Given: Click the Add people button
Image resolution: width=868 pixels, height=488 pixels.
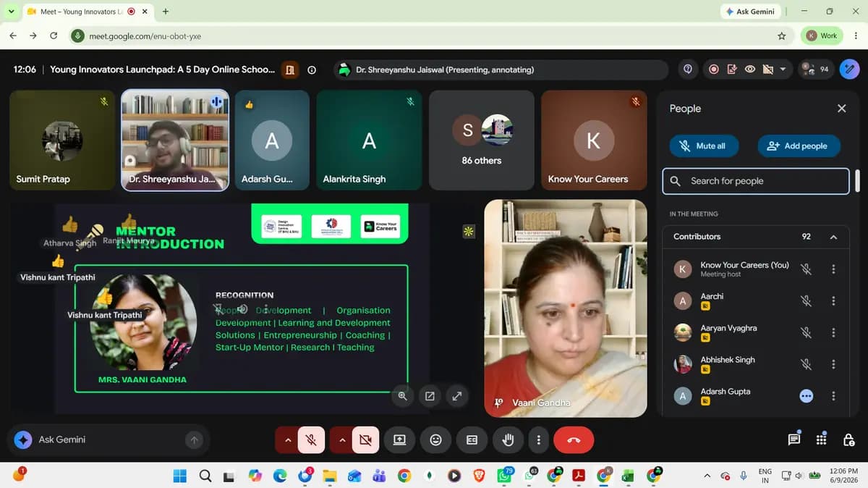Looking at the screenshot, I should click(799, 146).
